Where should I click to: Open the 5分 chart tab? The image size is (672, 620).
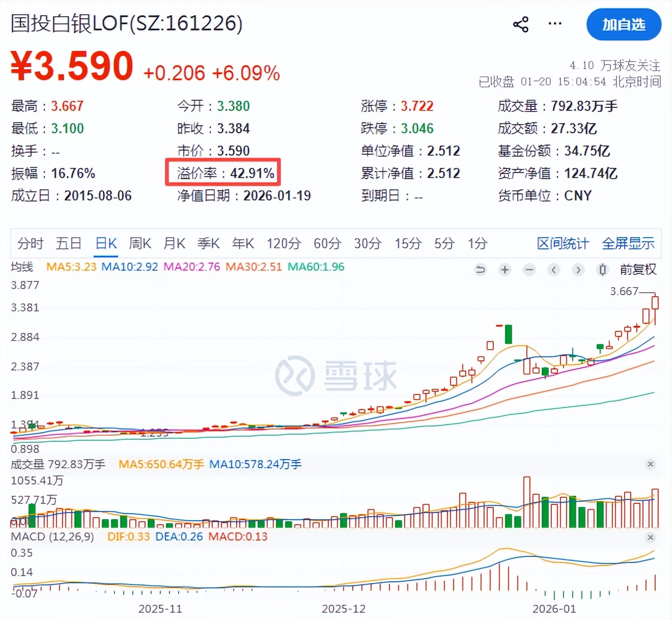[x=444, y=244]
